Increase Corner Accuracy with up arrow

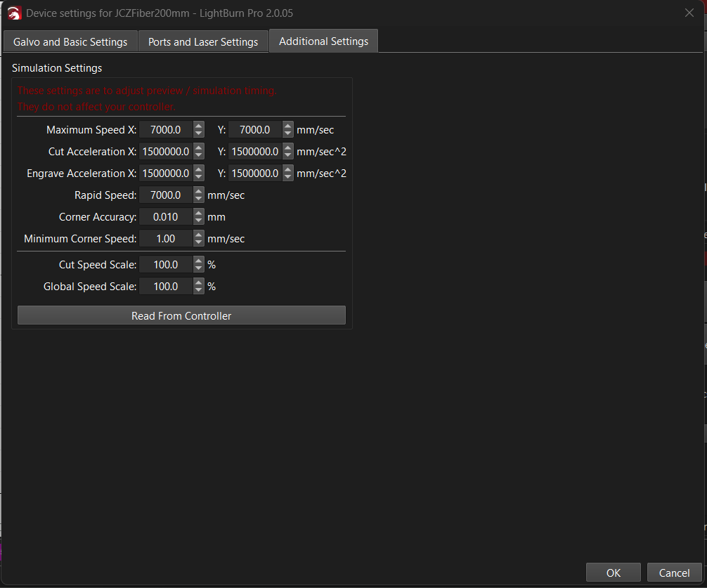click(199, 213)
